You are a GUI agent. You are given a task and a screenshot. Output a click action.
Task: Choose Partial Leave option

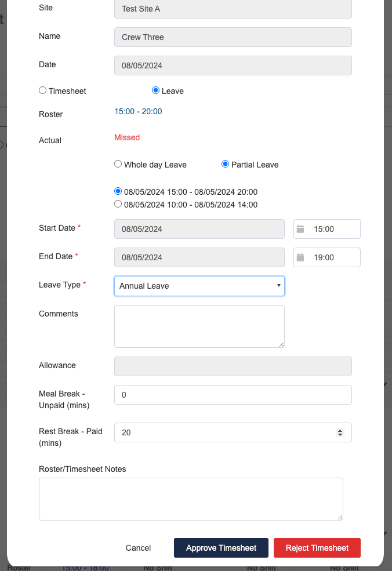point(226,164)
